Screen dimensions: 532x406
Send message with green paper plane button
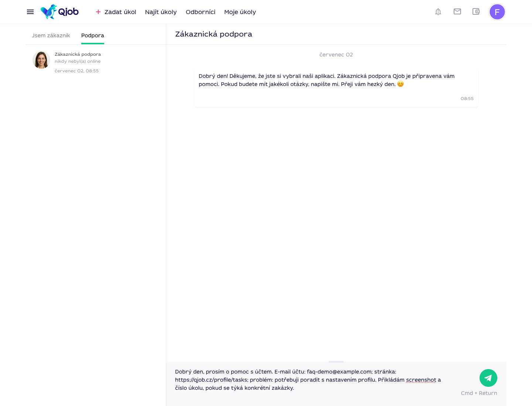pos(488,378)
